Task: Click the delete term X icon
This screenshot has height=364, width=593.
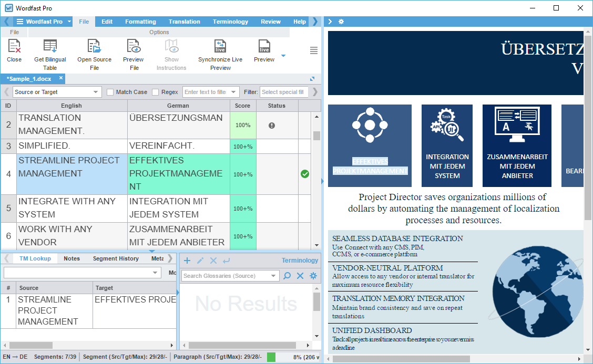Action: point(213,261)
